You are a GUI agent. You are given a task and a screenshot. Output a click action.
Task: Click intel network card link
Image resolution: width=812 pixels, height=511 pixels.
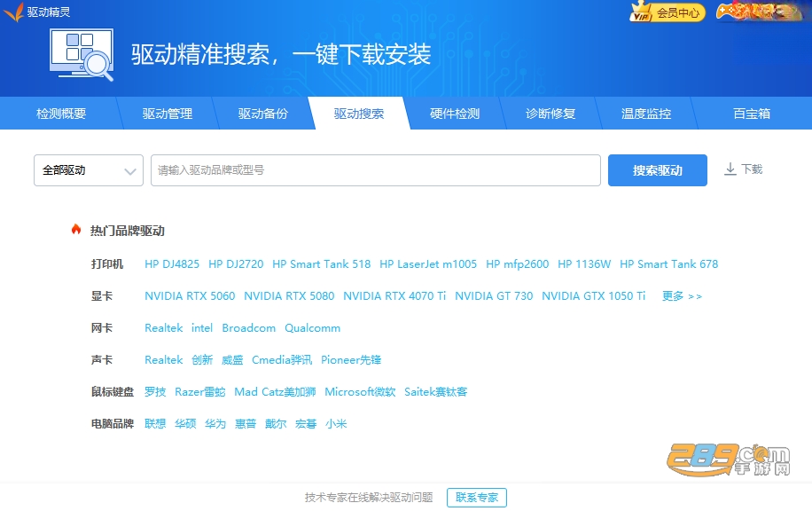pos(202,328)
